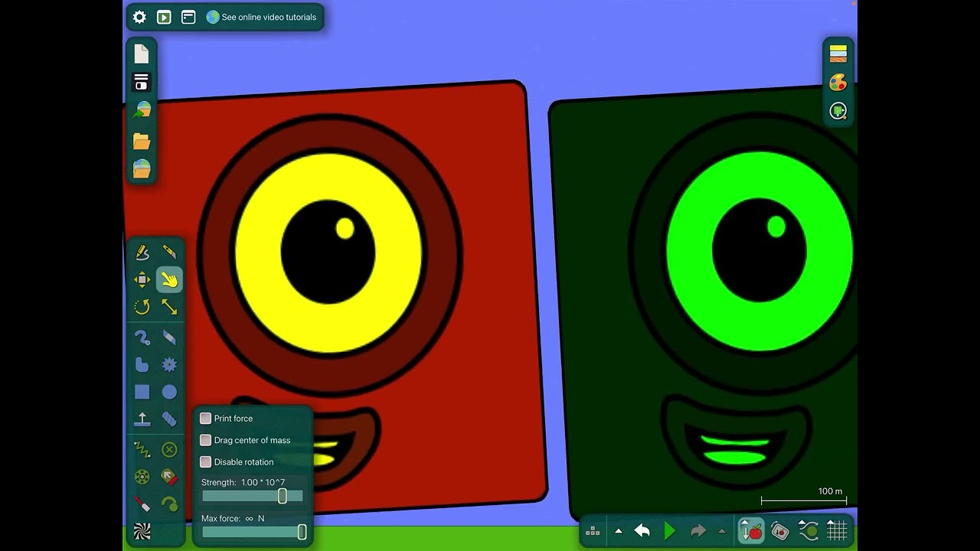980x551 pixels.
Task: Start the simulation with green play button
Action: (x=670, y=531)
